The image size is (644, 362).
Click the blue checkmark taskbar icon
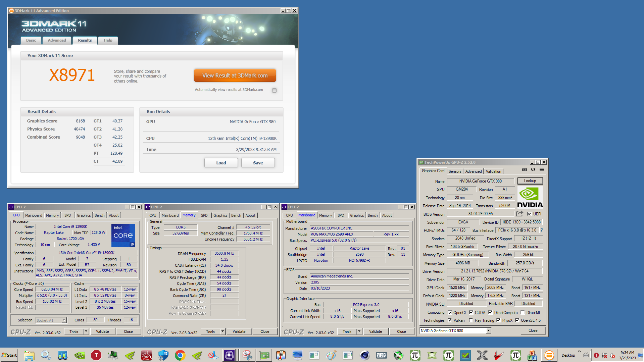(465, 355)
